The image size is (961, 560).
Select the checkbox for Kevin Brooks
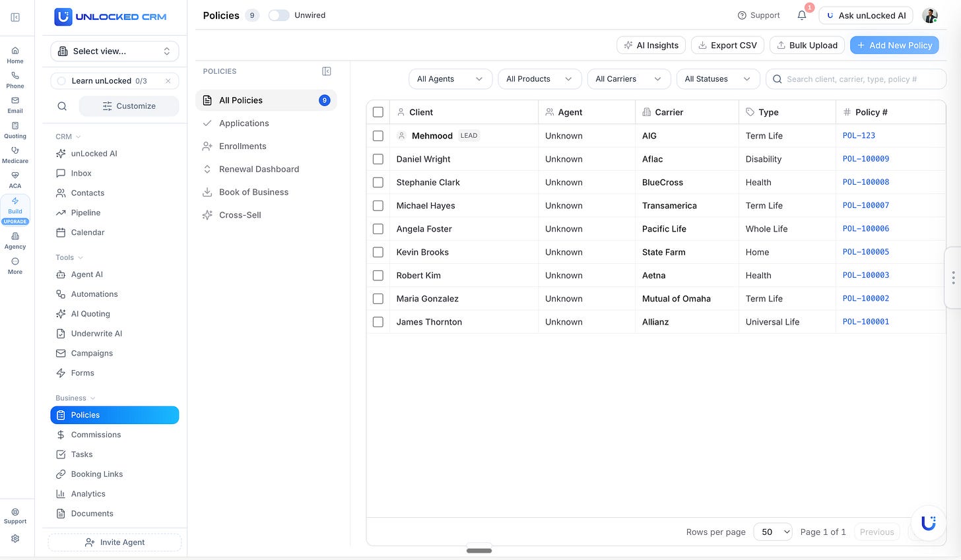coord(378,252)
